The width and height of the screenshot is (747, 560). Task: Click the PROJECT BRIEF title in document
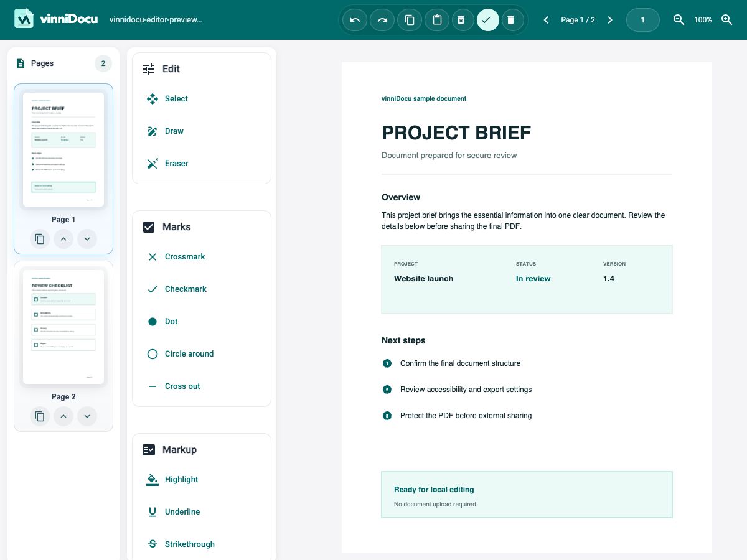(456, 133)
